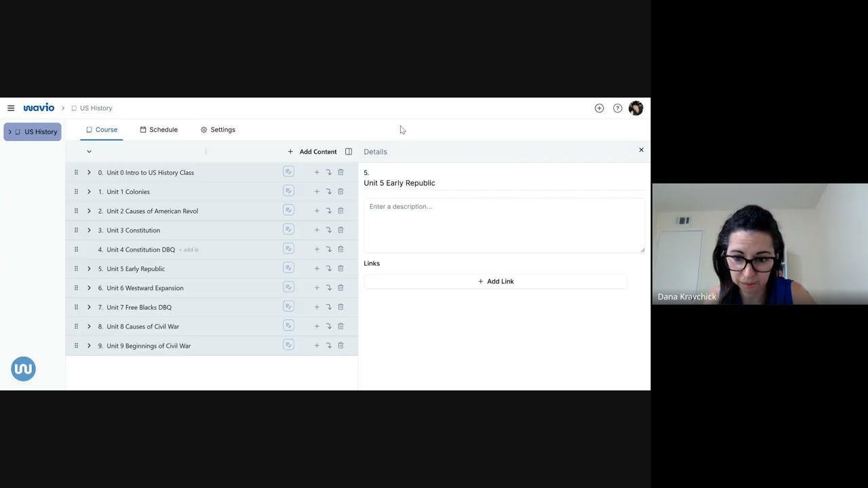Click the indent arrow for Unit 6 Westward Expansion

pos(329,288)
